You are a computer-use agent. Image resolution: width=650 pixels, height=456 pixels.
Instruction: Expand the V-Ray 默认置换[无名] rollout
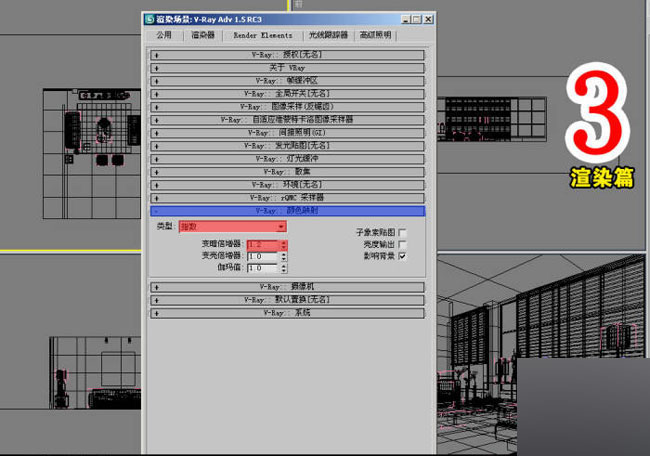(x=287, y=300)
